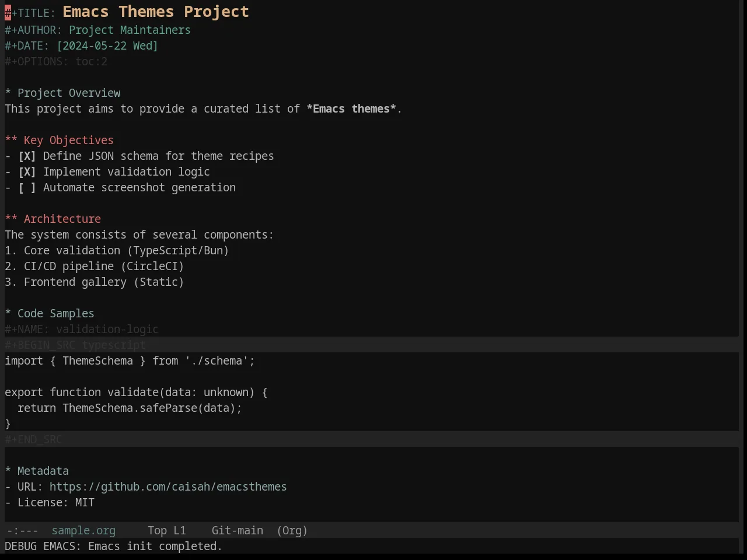The image size is (747, 560).
Task: Click the '#+AUTHOR:' keyword
Action: coord(33,30)
